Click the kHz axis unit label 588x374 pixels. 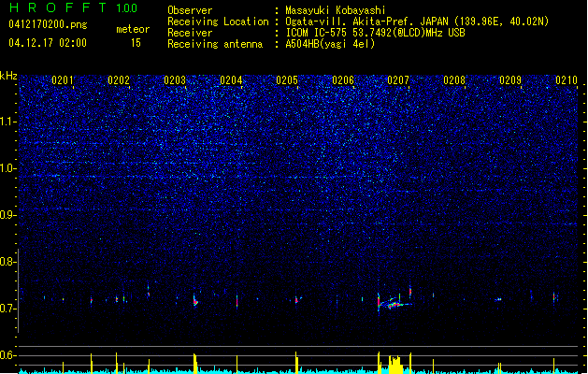click(x=8, y=76)
